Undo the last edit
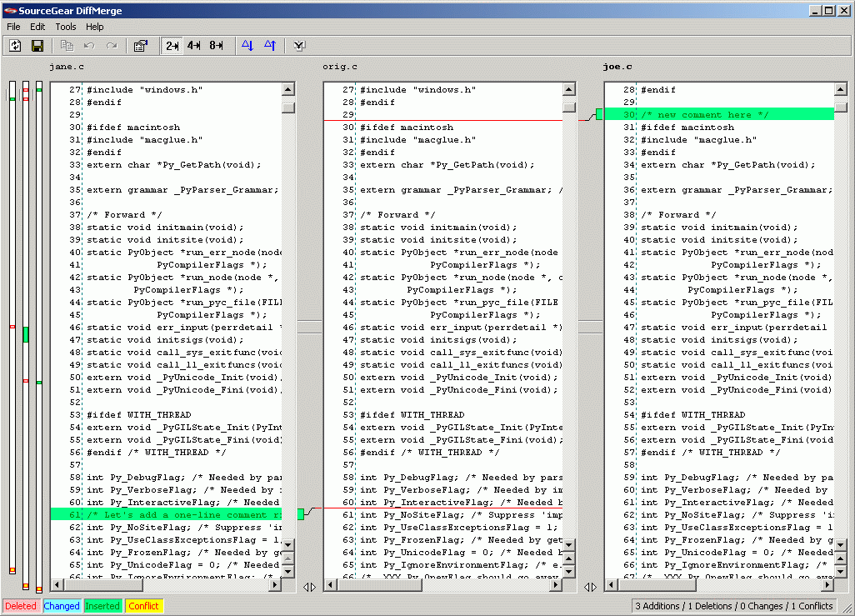The image size is (855, 616). (89, 46)
